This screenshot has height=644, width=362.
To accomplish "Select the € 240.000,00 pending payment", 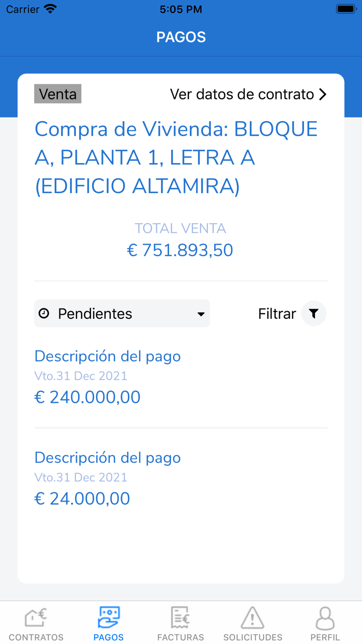I will pos(87,397).
